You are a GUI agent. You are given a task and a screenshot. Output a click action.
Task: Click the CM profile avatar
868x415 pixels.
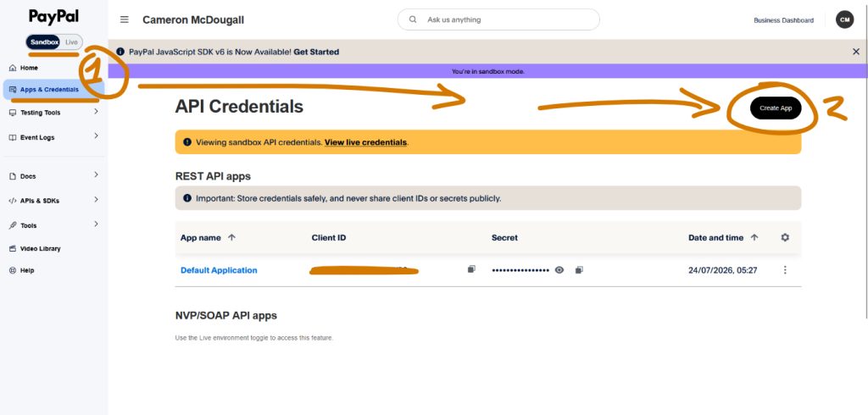click(844, 20)
